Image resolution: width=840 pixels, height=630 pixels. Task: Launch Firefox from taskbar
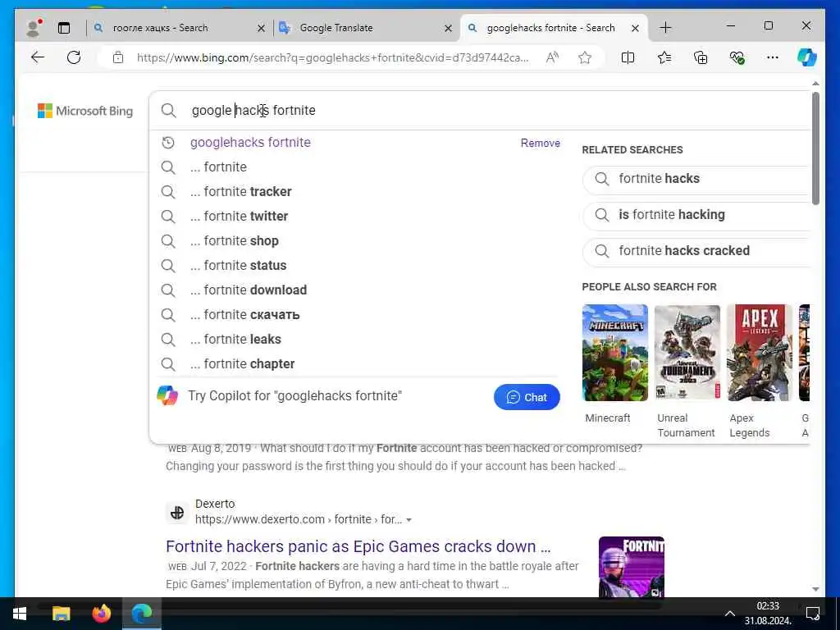click(101, 614)
